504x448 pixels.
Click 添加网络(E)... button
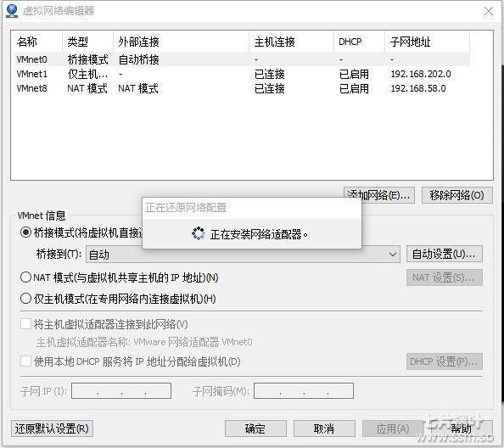coord(379,195)
